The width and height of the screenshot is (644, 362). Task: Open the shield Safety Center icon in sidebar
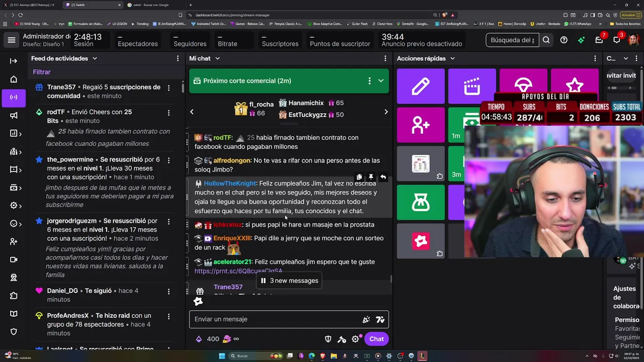pos(14,332)
